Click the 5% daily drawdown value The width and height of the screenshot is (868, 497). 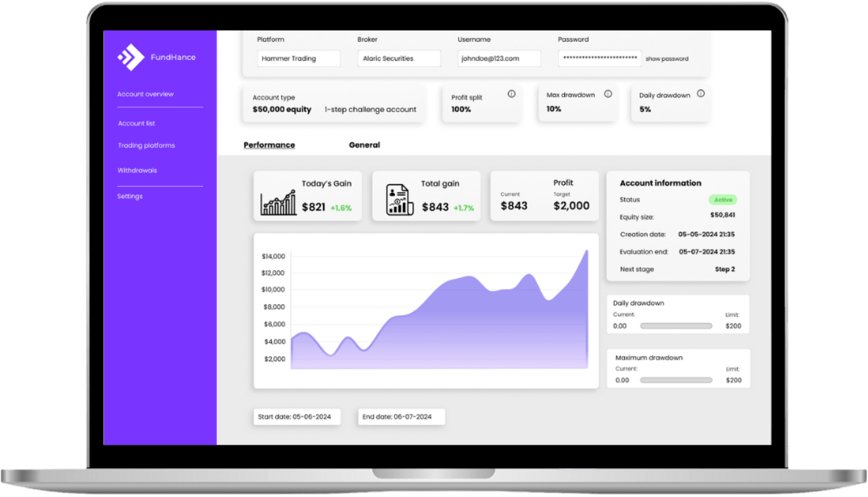(645, 110)
